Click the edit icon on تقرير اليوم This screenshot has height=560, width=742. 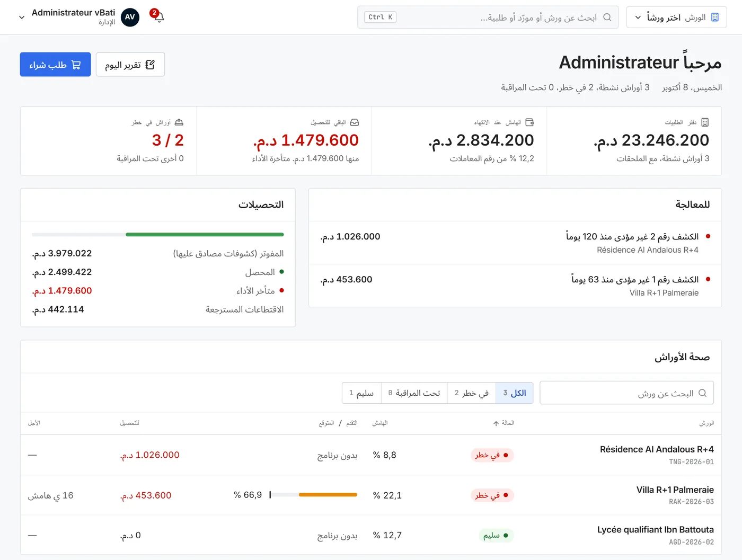(x=150, y=65)
